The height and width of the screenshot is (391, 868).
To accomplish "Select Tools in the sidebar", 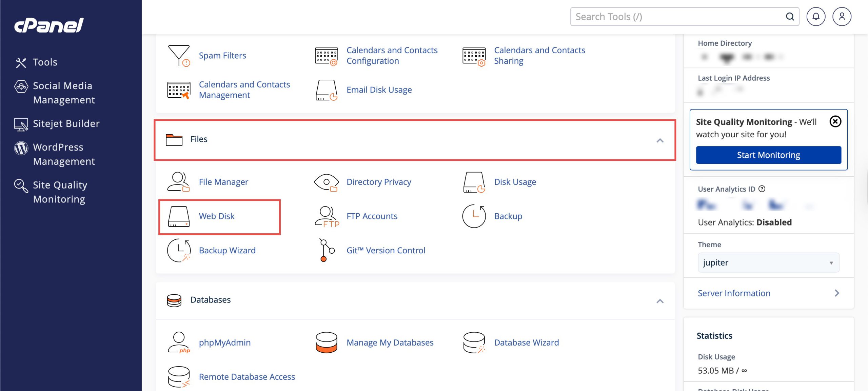I will tap(45, 62).
